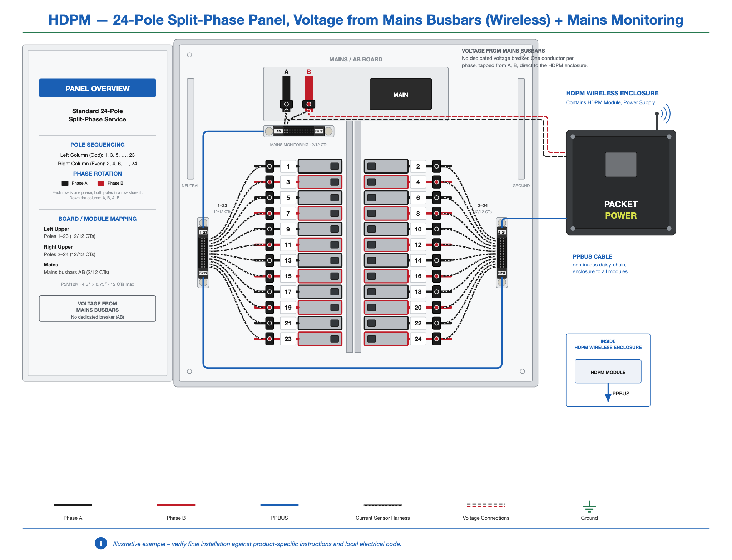Click the Voltage From Mains Busbars box
This screenshot has width=732, height=560.
(98, 309)
